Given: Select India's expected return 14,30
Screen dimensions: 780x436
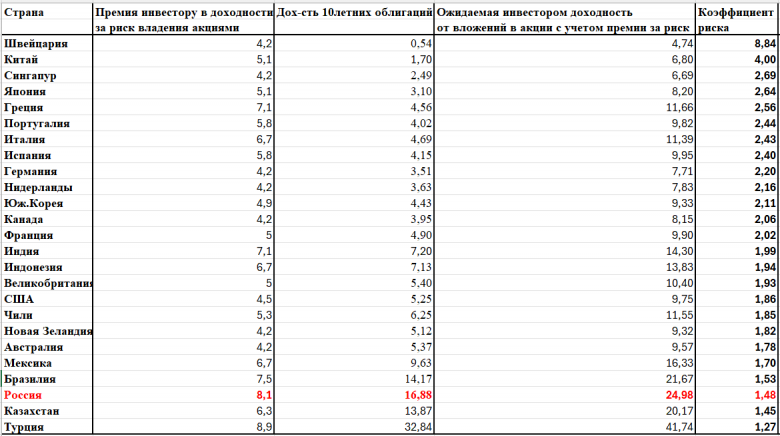Looking at the screenshot, I should click(680, 251).
